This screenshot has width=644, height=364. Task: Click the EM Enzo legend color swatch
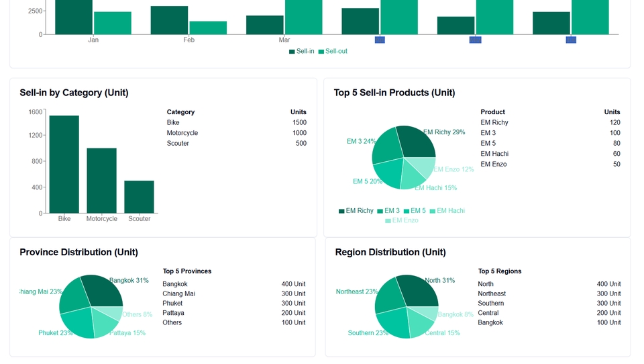click(388, 220)
